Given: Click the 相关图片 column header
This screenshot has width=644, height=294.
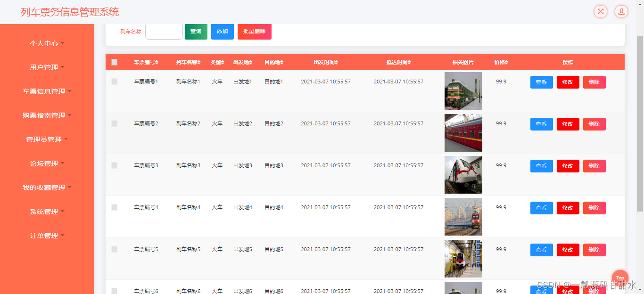Looking at the screenshot, I should (x=463, y=62).
